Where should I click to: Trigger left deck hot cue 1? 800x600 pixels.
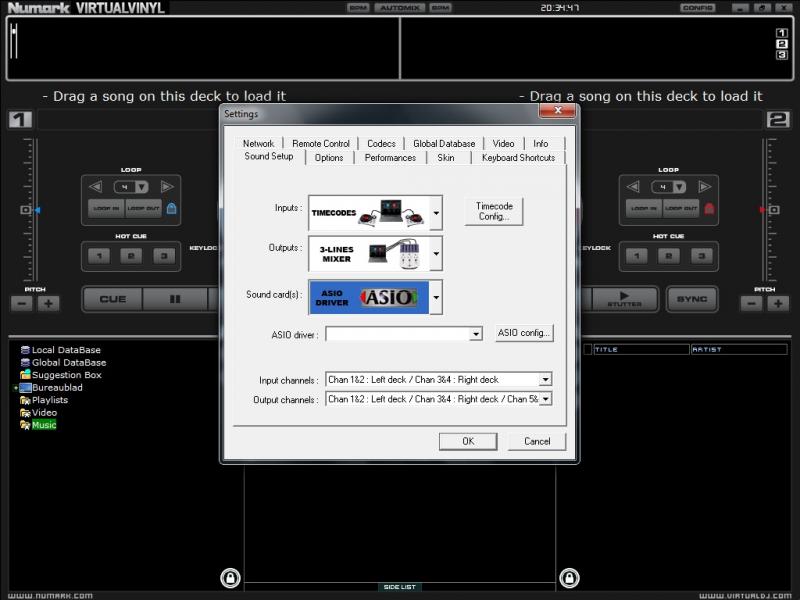tap(99, 256)
